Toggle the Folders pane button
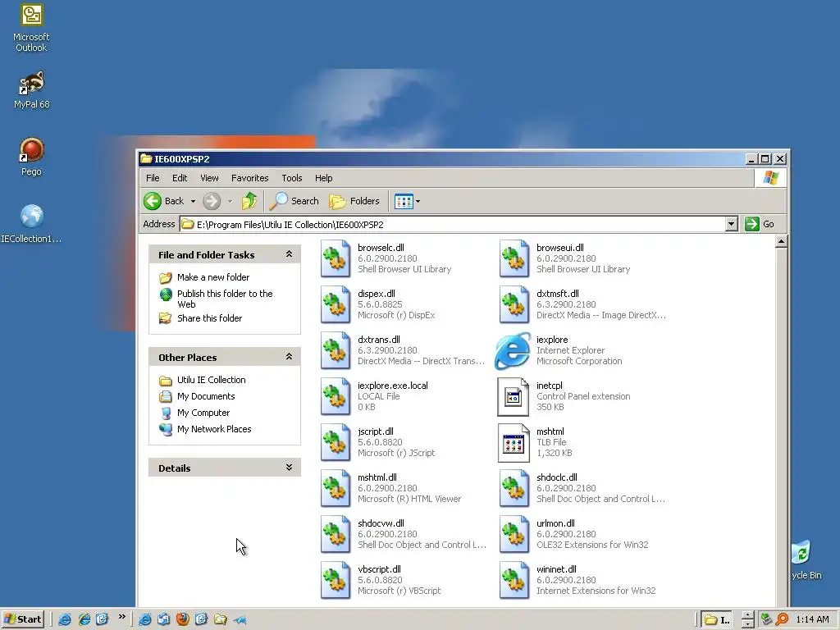 354,201
